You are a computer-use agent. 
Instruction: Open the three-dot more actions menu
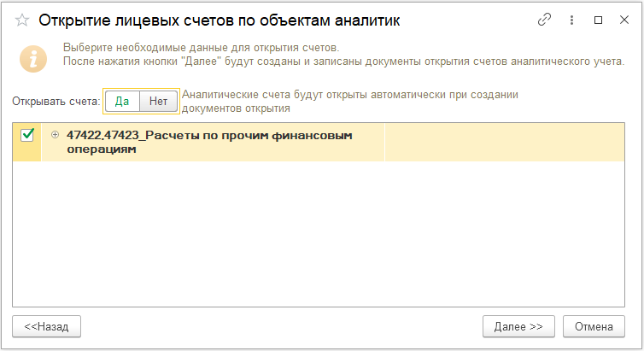tap(571, 20)
